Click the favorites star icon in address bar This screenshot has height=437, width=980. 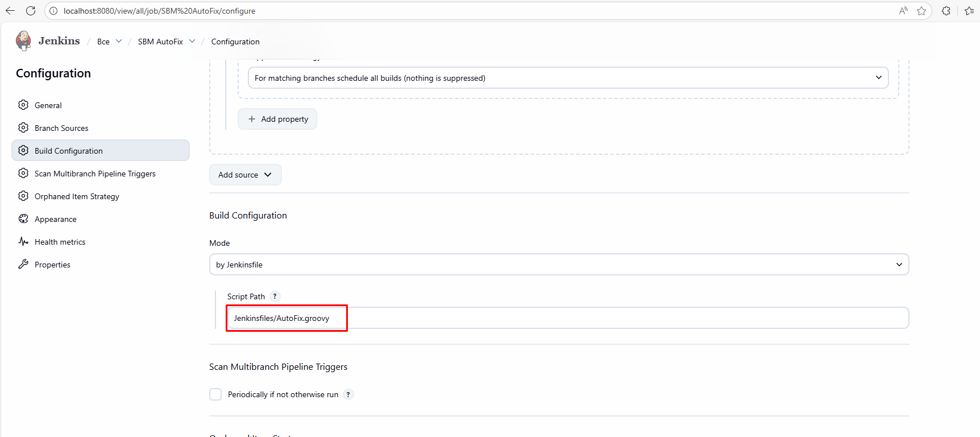click(921, 11)
